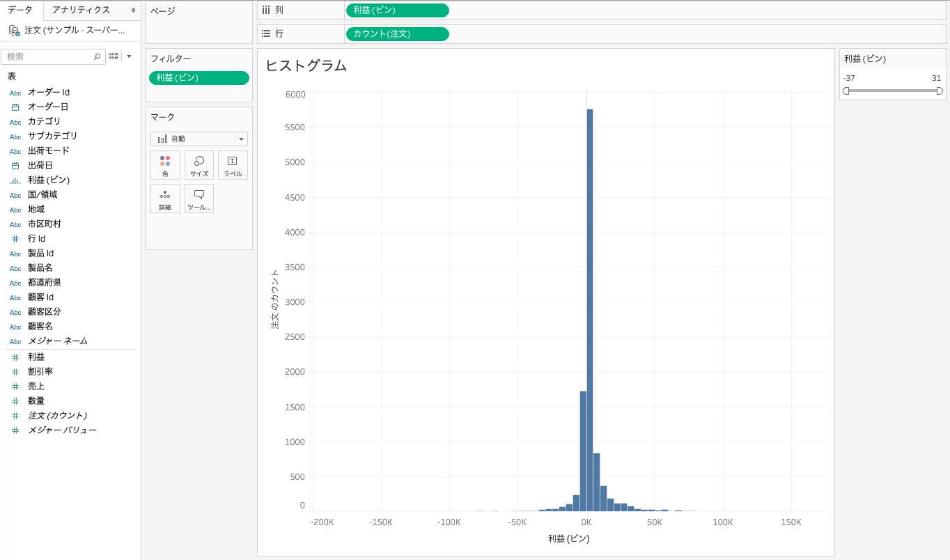This screenshot has height=560, width=950.
Task: Select the 製品 Id field
Action: coord(40,253)
